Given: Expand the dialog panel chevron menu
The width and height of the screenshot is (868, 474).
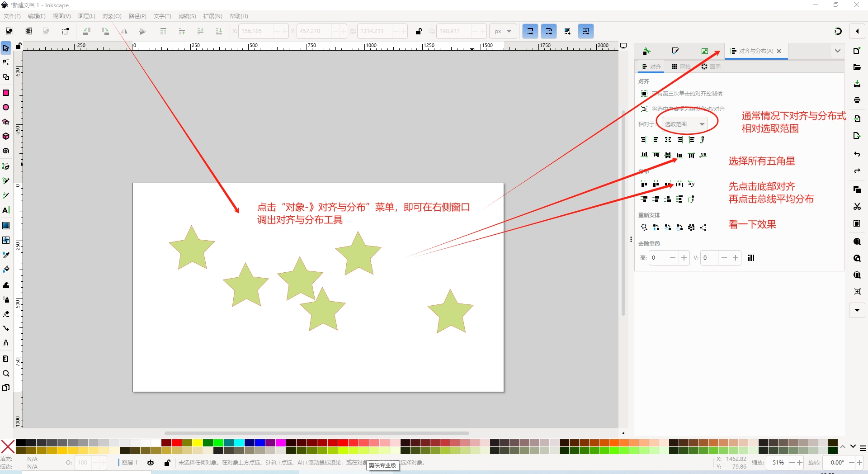Looking at the screenshot, I should pyautogui.click(x=837, y=51).
